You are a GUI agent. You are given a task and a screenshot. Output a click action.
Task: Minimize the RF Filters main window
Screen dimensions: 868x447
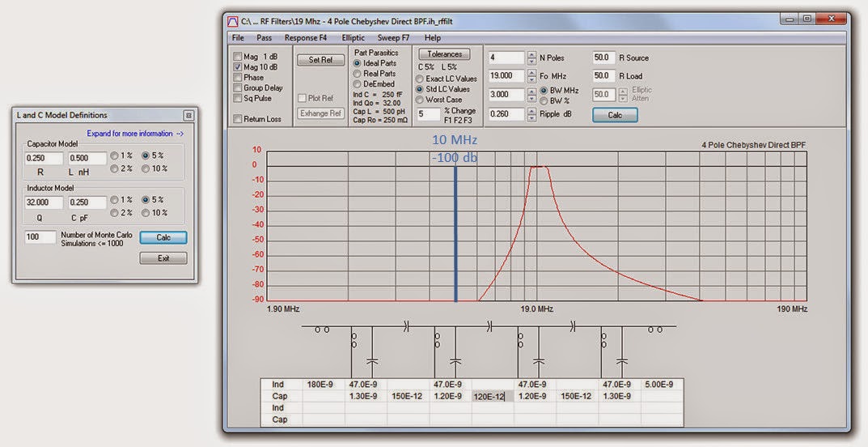click(x=790, y=19)
